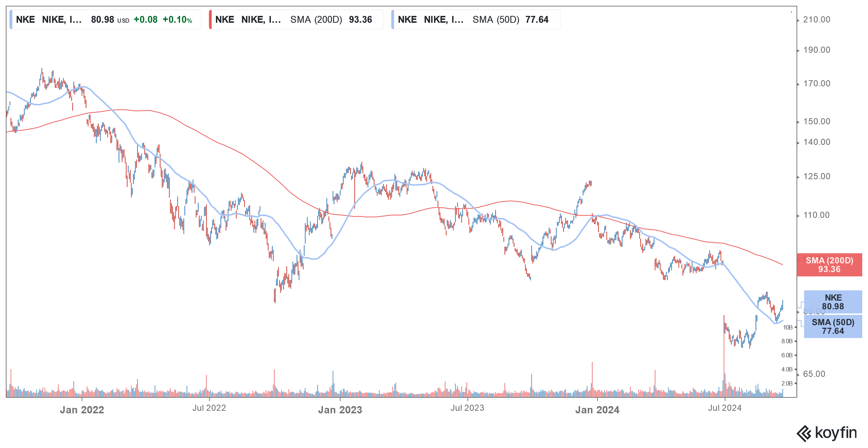
Task: Click the +0.10% change value
Action: (177, 20)
